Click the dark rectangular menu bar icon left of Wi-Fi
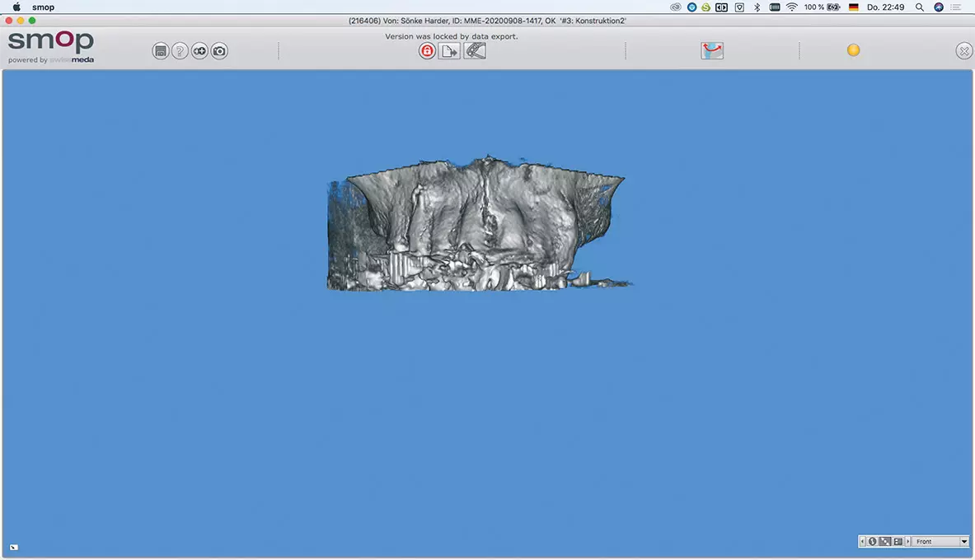 (x=775, y=7)
